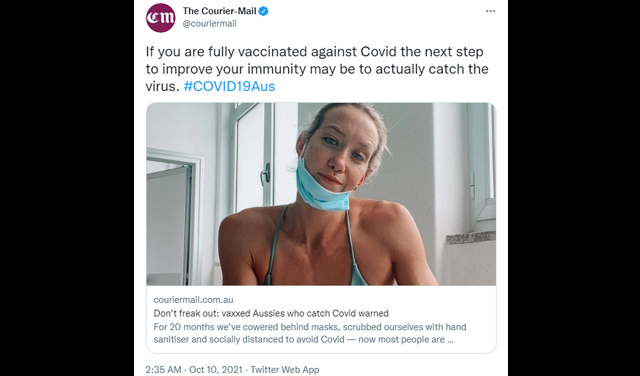Open The Courier-Mail profile avatar
The height and width of the screenshot is (376, 640).
(160, 18)
